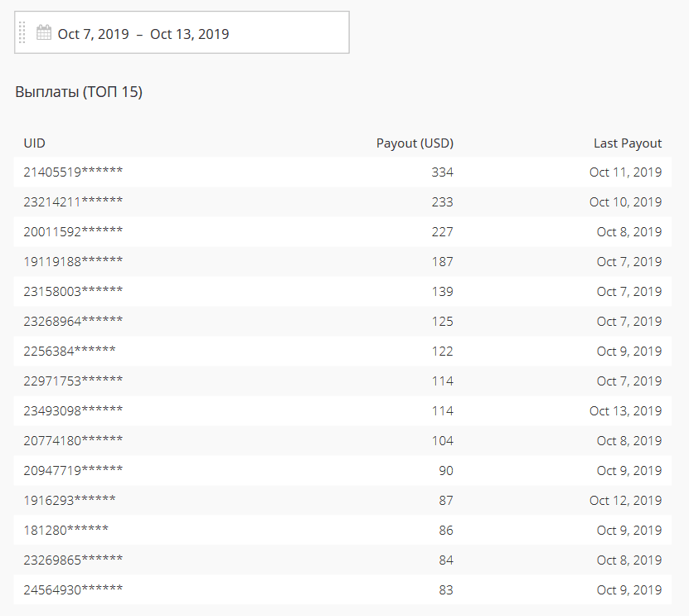Click UID 24564930****** in last row
This screenshot has height=616, width=689.
point(73,590)
